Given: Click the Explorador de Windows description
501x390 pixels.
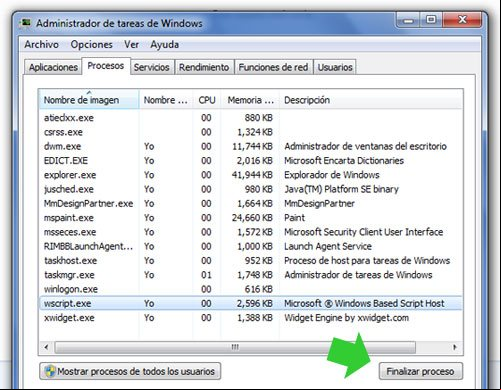Looking at the screenshot, I should 332,175.
